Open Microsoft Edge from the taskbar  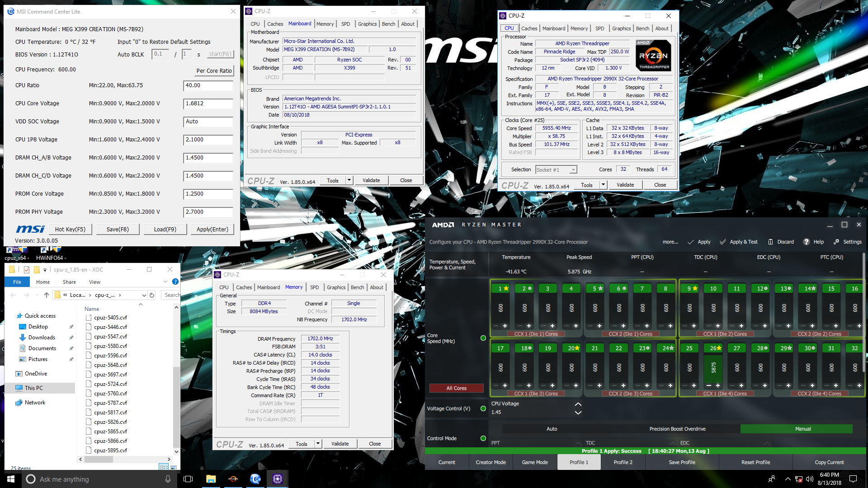click(255, 479)
